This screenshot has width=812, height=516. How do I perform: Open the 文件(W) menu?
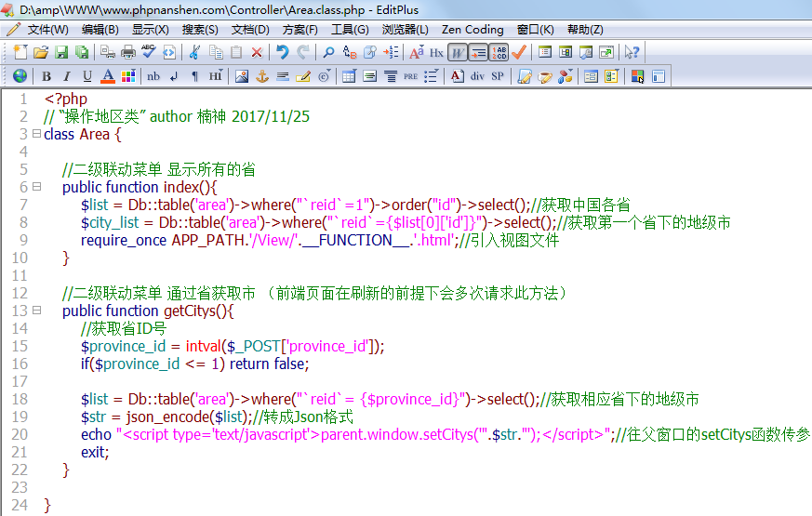[47, 30]
